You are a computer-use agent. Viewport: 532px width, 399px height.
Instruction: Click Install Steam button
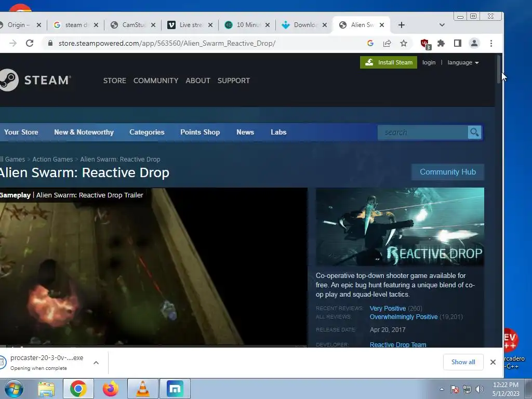pos(389,62)
